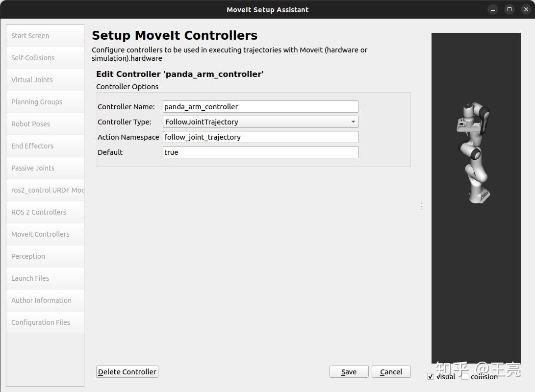
Task: Toggle the collision checkbox
Action: point(465,376)
